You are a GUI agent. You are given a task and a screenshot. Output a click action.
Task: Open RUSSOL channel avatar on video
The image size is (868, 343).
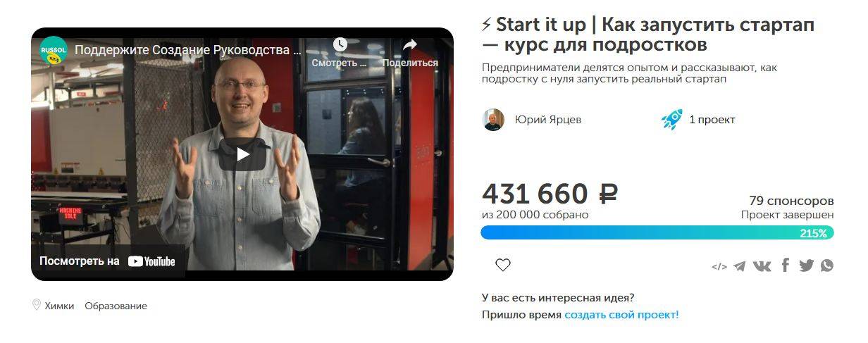point(54,51)
